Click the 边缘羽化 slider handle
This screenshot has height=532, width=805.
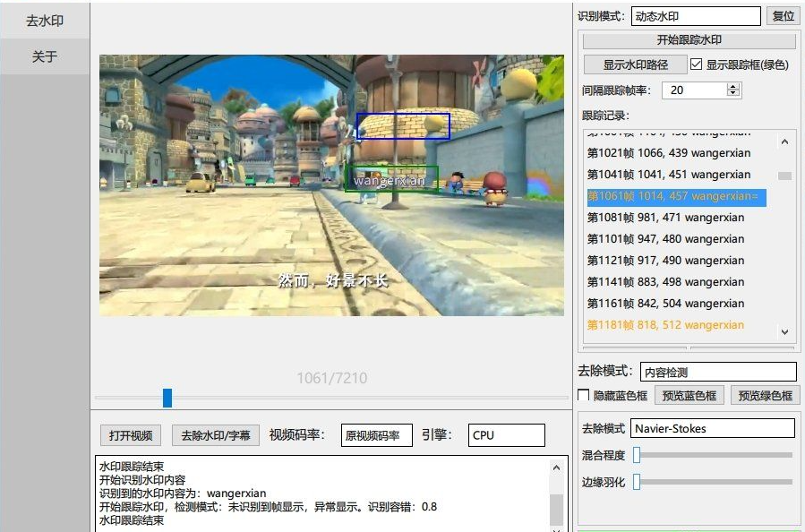click(x=637, y=482)
